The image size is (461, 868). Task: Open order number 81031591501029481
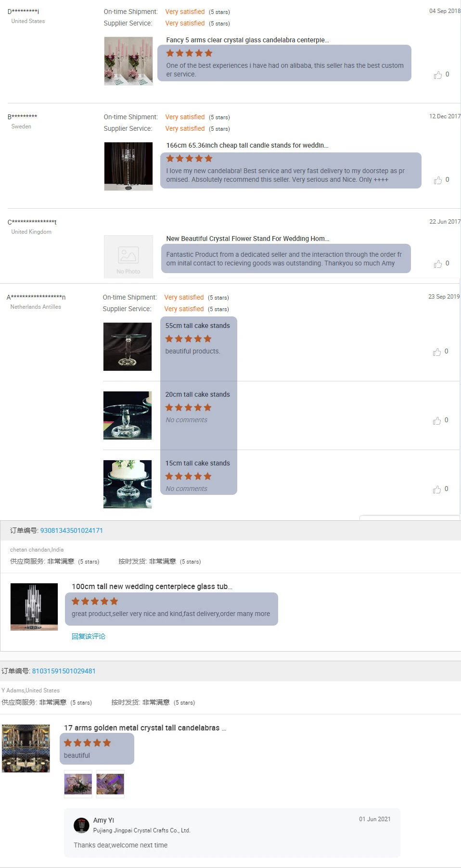pos(64,671)
